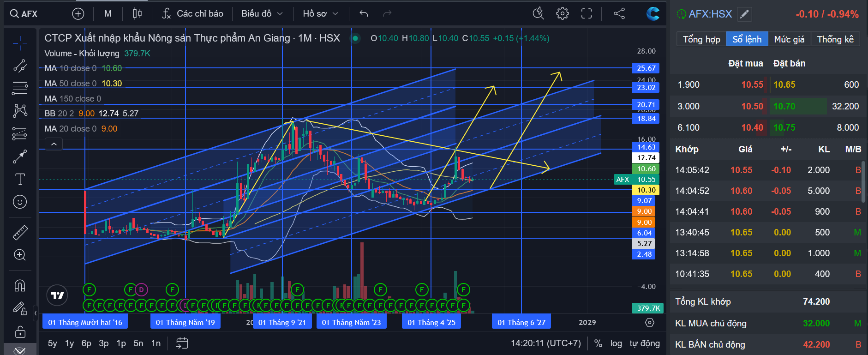
Task: Open the emoji and icons tool
Action: (20, 202)
